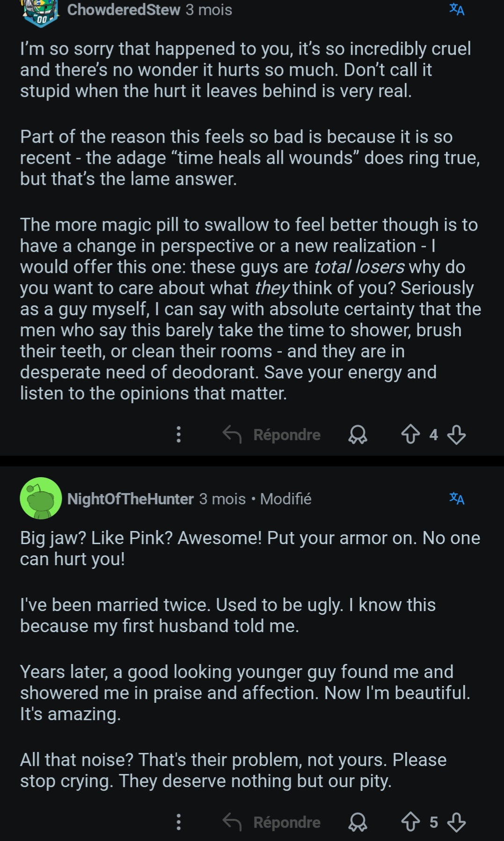Downvote ChowderedStew's comment
The width and height of the screenshot is (504, 841).
point(456,435)
